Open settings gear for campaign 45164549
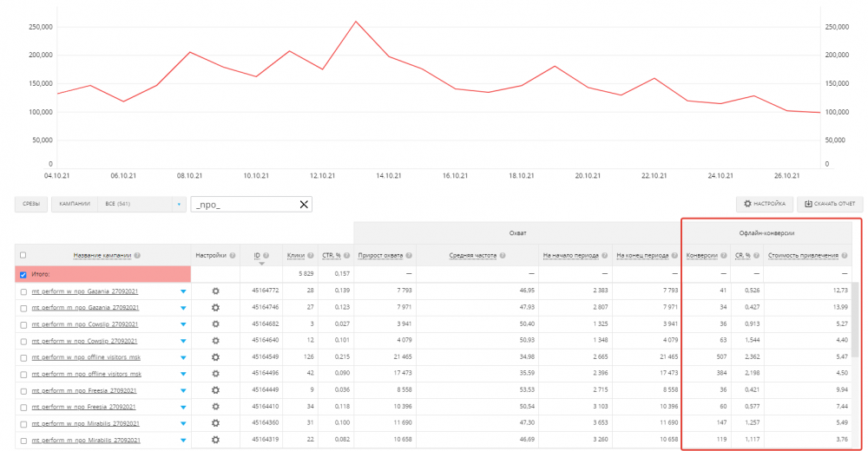The image size is (868, 451). pyautogui.click(x=215, y=357)
